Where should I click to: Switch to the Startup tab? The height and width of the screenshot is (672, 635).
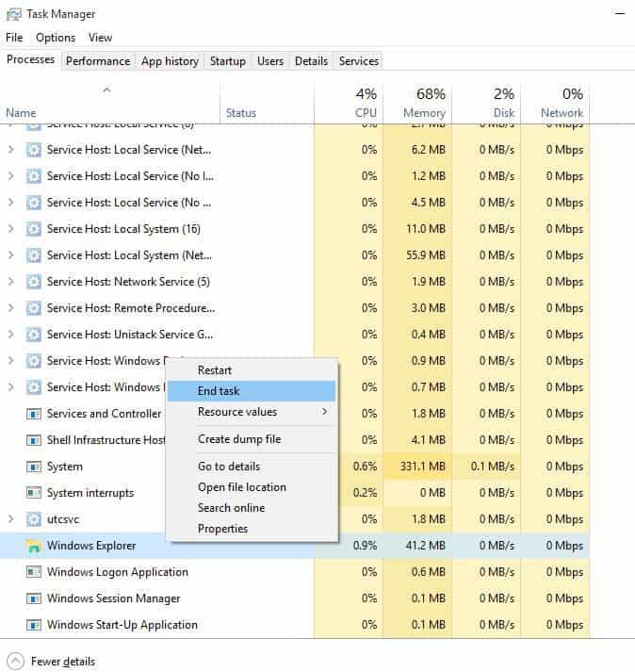point(227,61)
